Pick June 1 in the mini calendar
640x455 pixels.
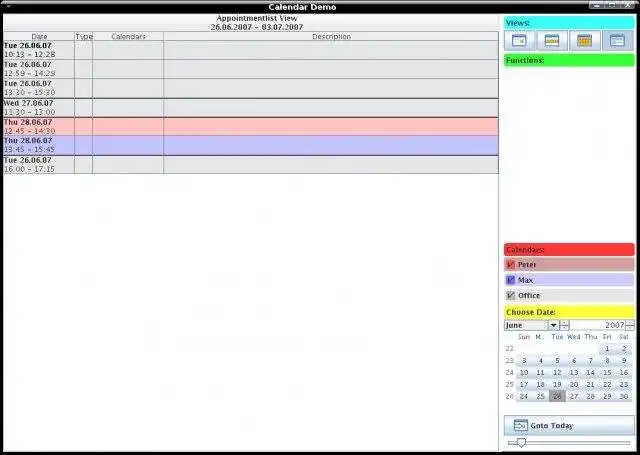pyautogui.click(x=607, y=349)
